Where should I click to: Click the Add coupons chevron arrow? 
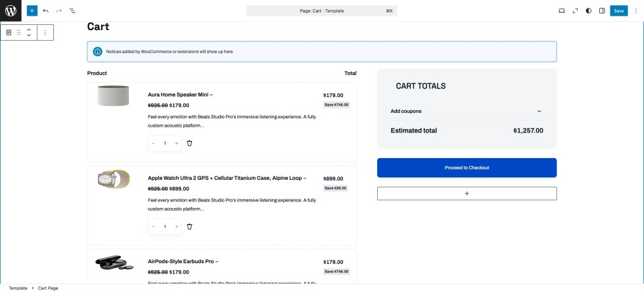540,111
